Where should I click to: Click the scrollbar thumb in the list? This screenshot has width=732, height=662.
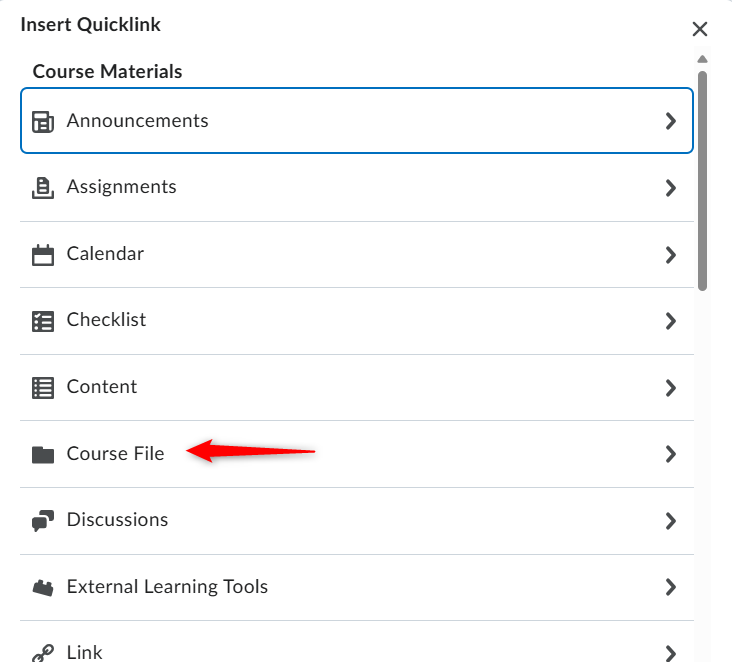click(702, 181)
